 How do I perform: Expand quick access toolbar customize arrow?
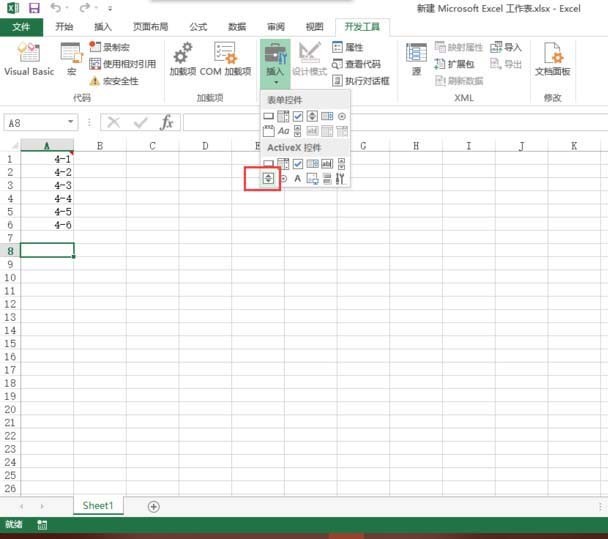coord(110,9)
